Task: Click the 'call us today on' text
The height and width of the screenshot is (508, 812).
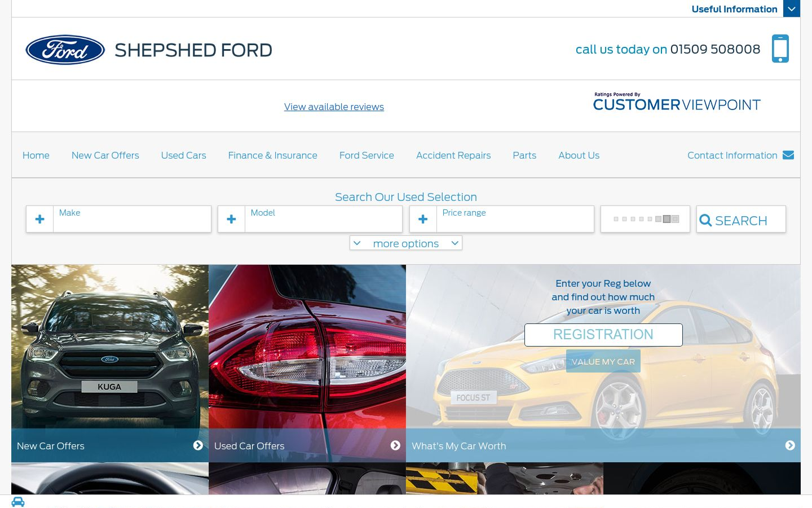Action: [621, 49]
